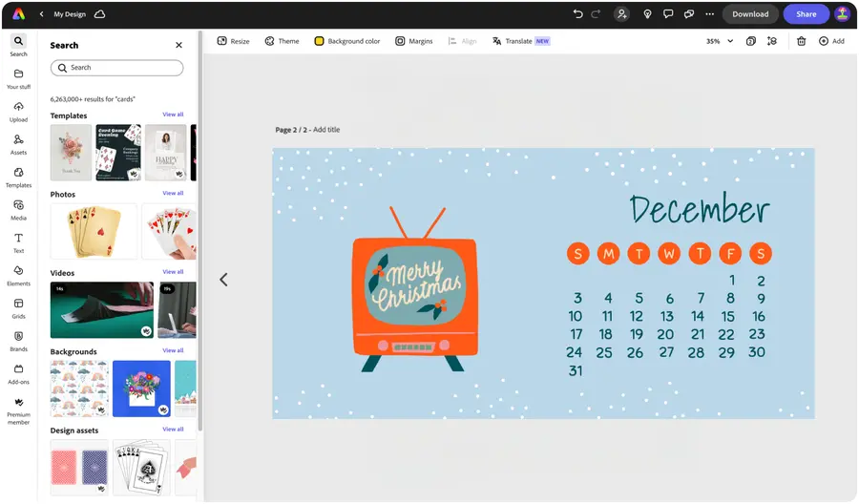The image size is (859, 504).
Task: Open Adobe Express home logo
Action: (19, 14)
